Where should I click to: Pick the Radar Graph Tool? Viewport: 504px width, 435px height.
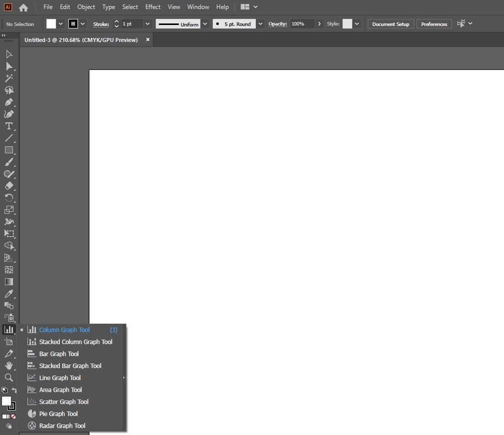[62, 426]
